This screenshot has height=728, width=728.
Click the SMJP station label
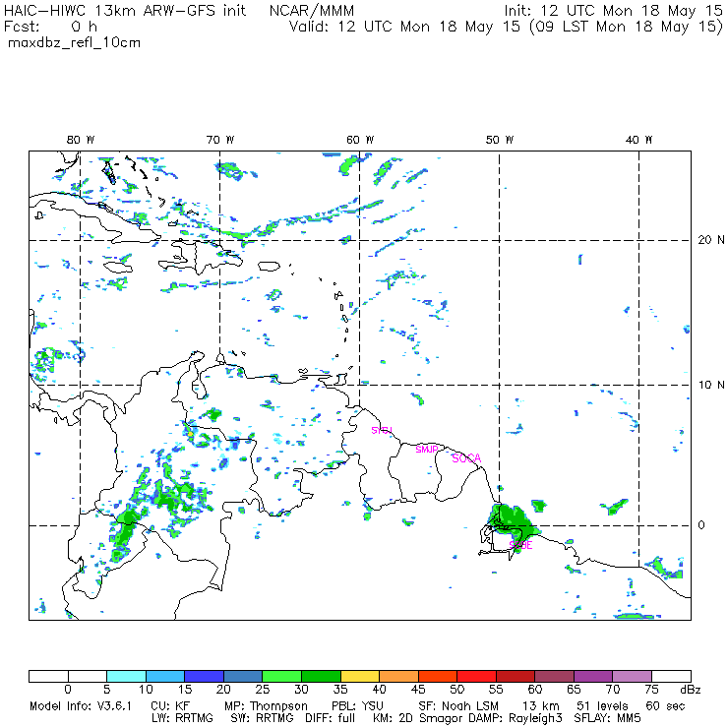(x=427, y=449)
